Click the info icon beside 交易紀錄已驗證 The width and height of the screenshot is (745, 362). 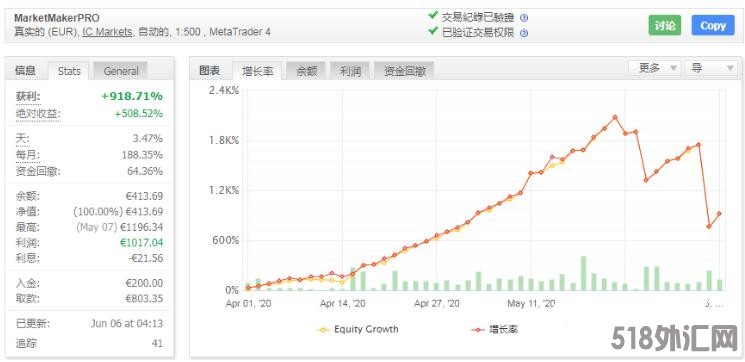pyautogui.click(x=524, y=19)
